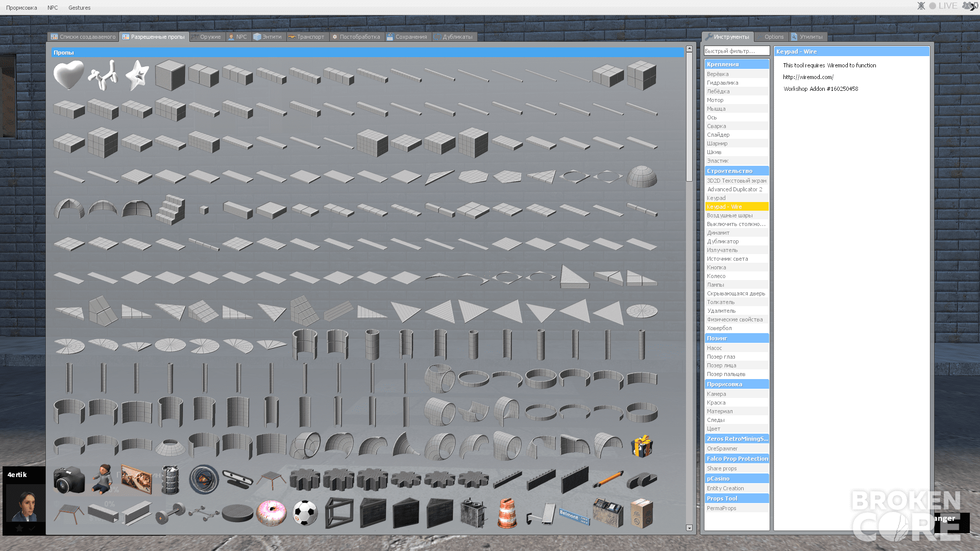Spawn the doll figure prop
Screen dimensions: 980x551
pos(103,480)
